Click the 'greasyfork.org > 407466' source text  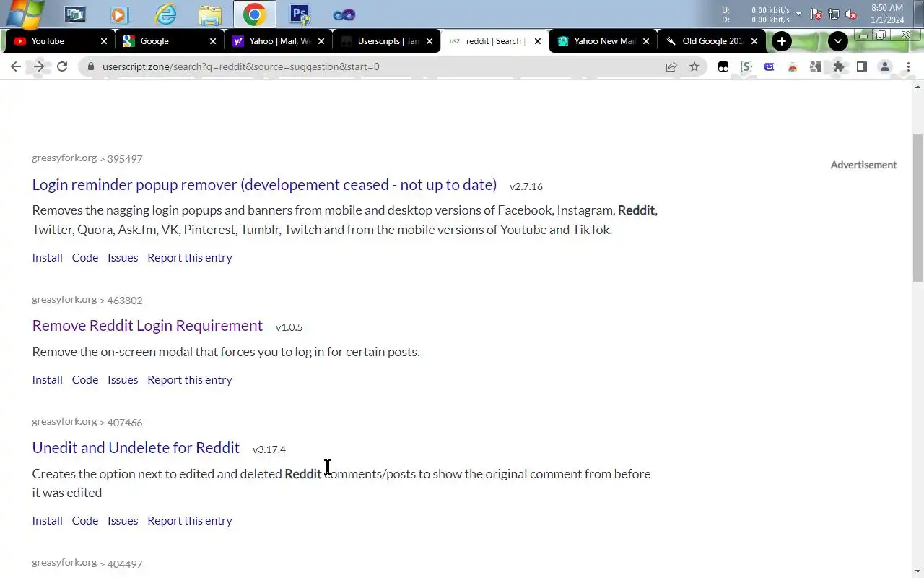[87, 421]
